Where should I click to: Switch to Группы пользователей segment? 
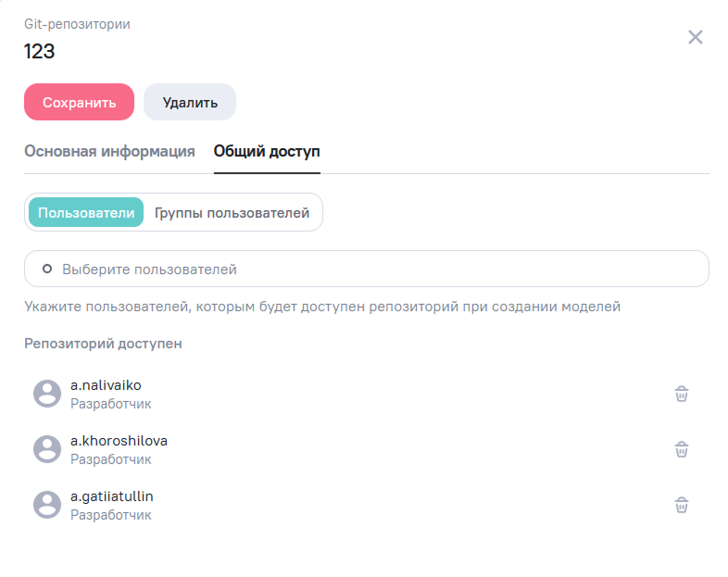(x=232, y=213)
